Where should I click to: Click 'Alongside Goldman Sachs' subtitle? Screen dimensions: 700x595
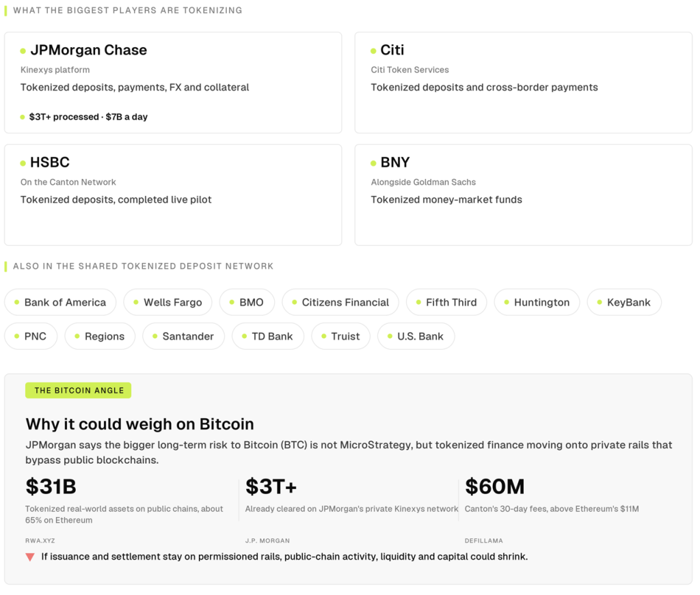click(x=423, y=182)
